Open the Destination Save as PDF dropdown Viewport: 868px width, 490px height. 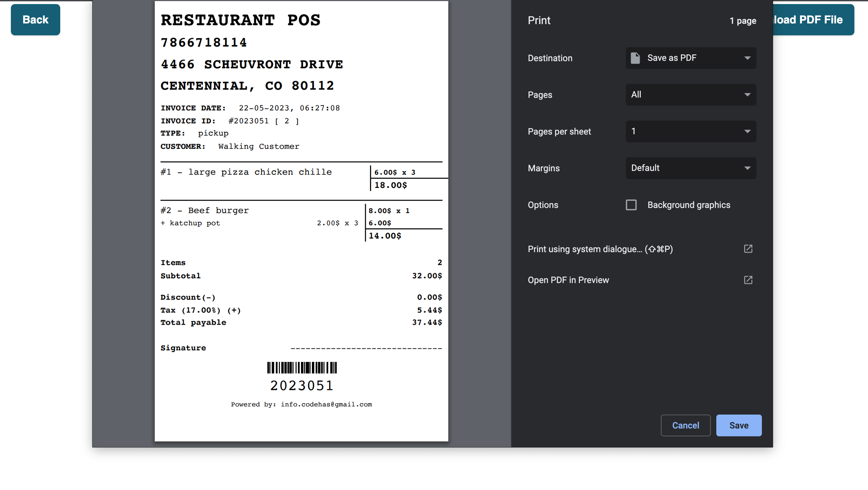(691, 58)
